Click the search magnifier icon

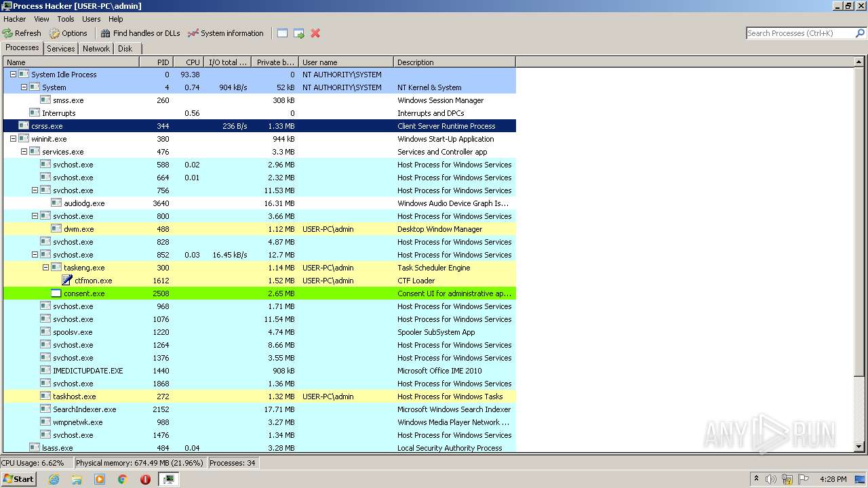tap(860, 33)
